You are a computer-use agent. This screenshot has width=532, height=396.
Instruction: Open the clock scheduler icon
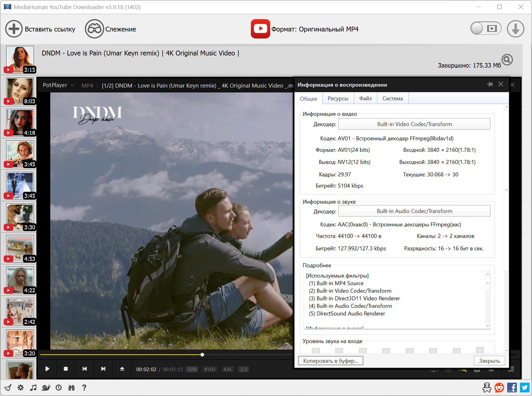(59, 387)
